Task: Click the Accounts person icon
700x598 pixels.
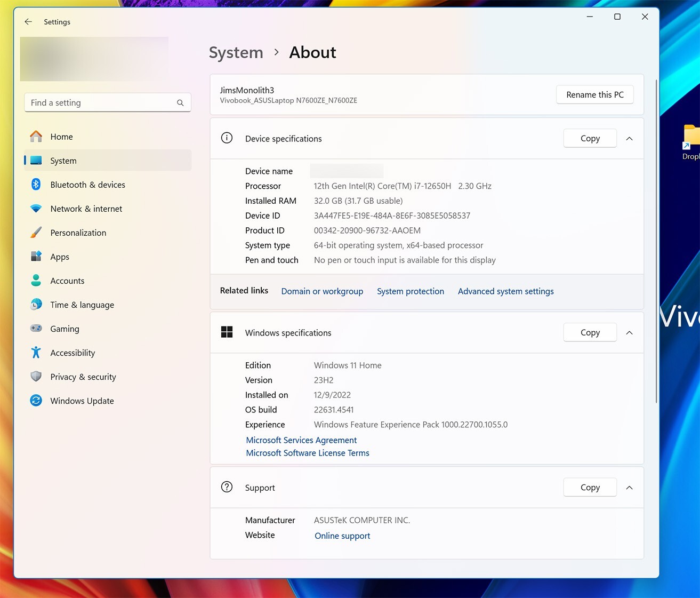Action: point(36,281)
